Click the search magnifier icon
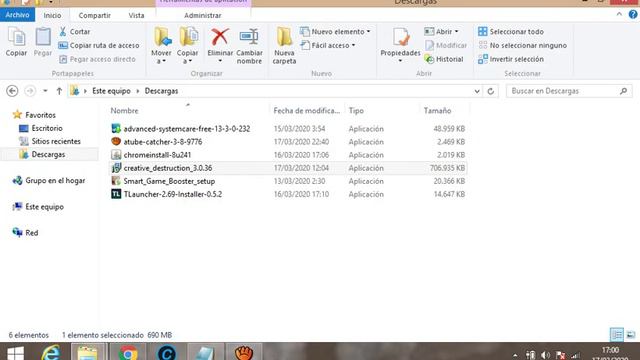The height and width of the screenshot is (360, 640). (623, 91)
